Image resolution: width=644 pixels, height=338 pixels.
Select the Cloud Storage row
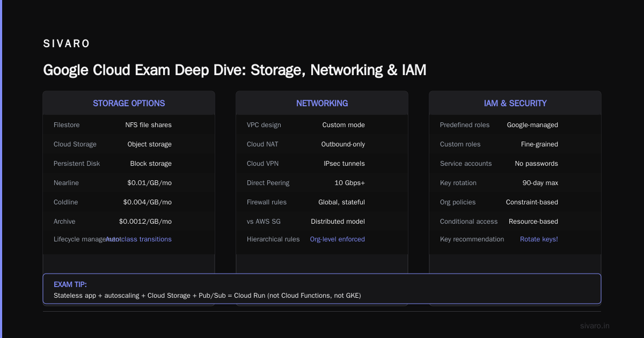coord(129,144)
